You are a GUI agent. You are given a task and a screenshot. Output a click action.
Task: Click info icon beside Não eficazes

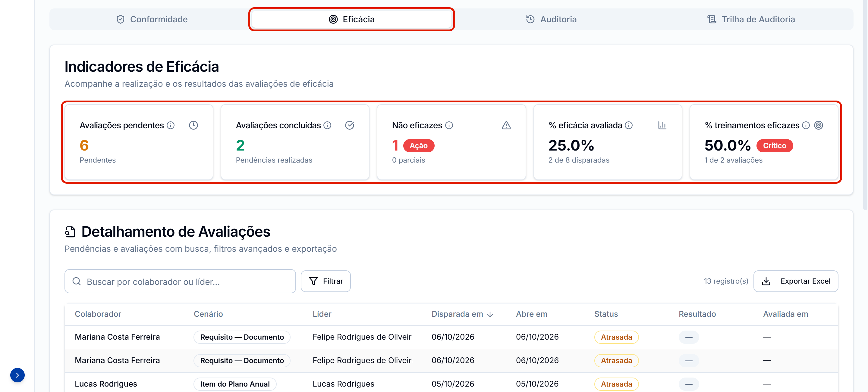coord(449,125)
